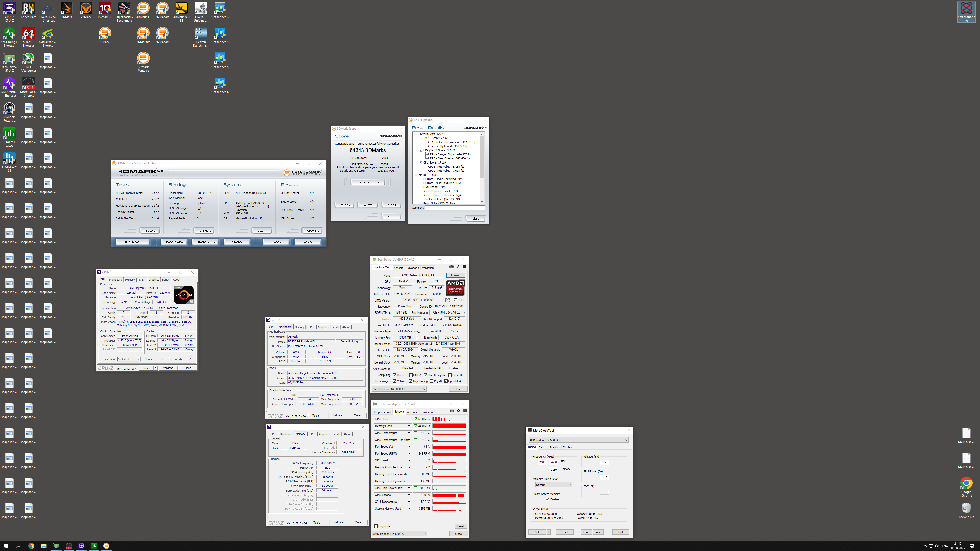Open the PCMark 10 desktop icon

click(x=105, y=10)
